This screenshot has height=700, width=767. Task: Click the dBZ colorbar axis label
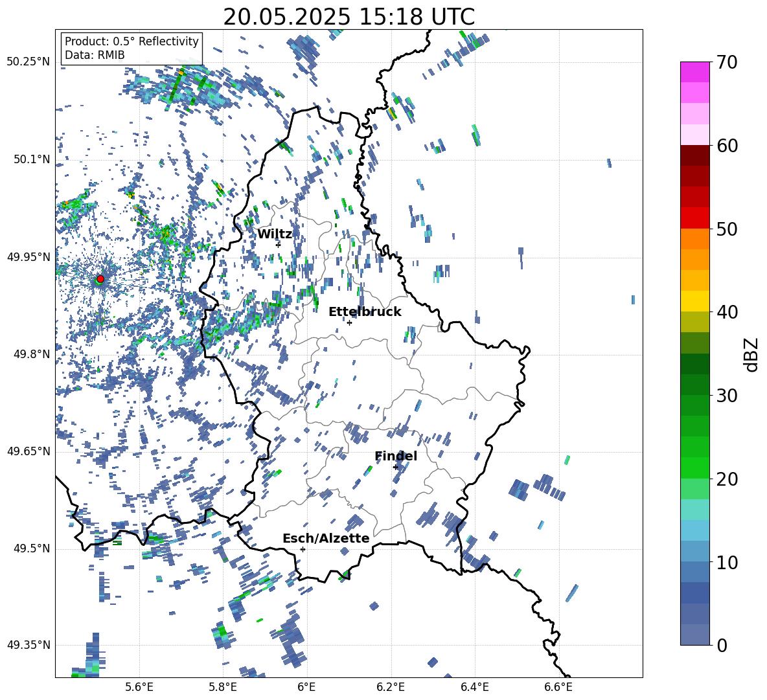[752, 354]
